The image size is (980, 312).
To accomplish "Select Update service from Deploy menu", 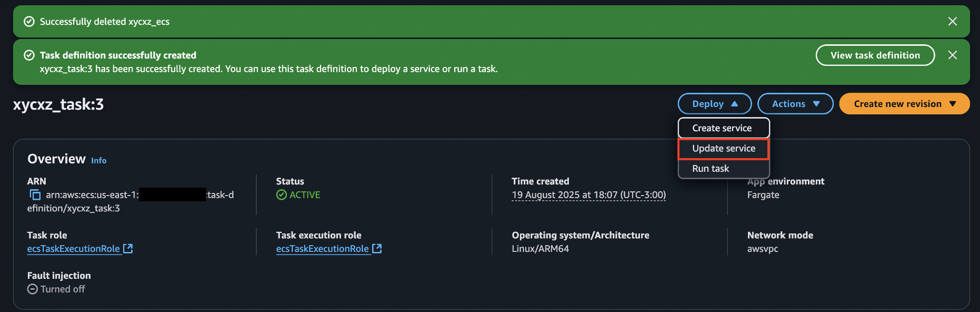I will (x=724, y=149).
